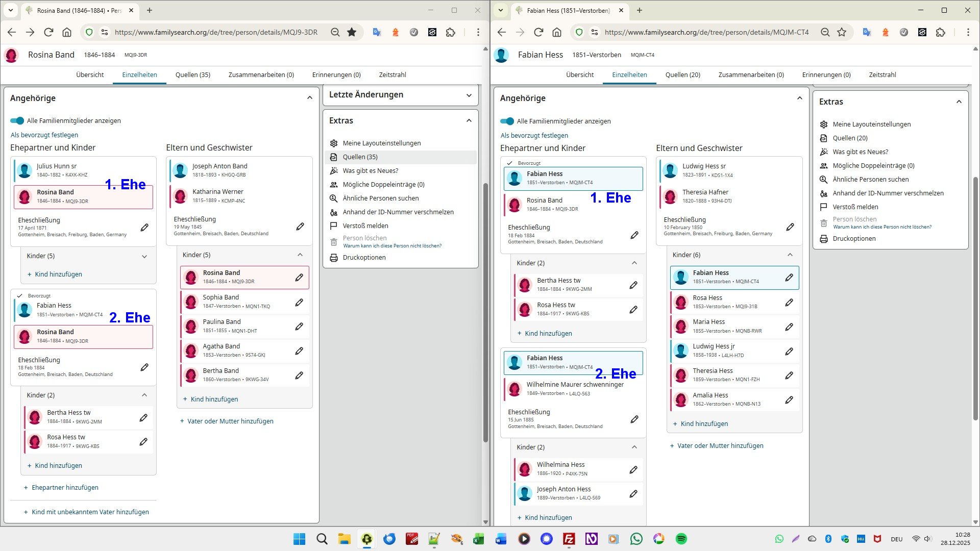Expand the Letzte Änderungen panel
The height and width of the screenshot is (551, 980).
[469, 95]
